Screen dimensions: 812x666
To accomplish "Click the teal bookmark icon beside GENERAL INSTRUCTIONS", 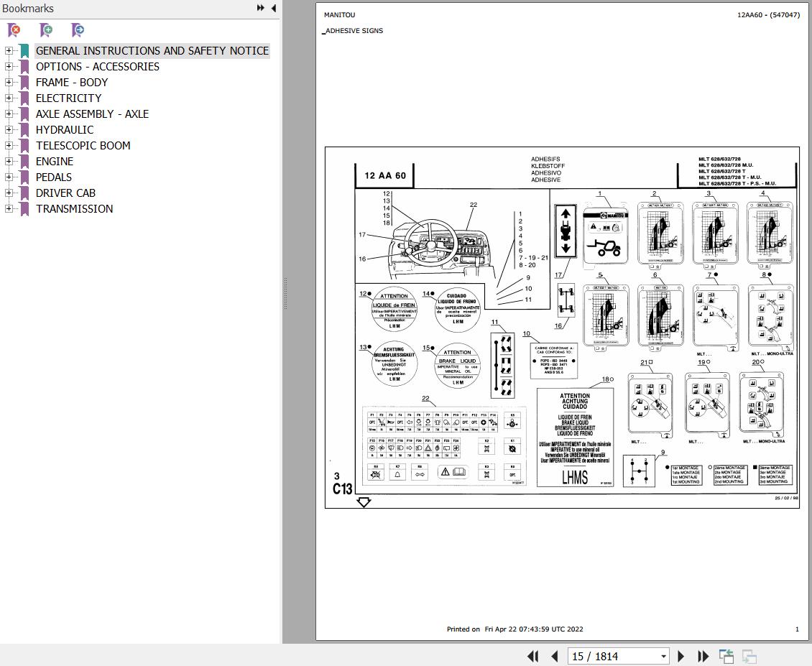I will [x=24, y=51].
